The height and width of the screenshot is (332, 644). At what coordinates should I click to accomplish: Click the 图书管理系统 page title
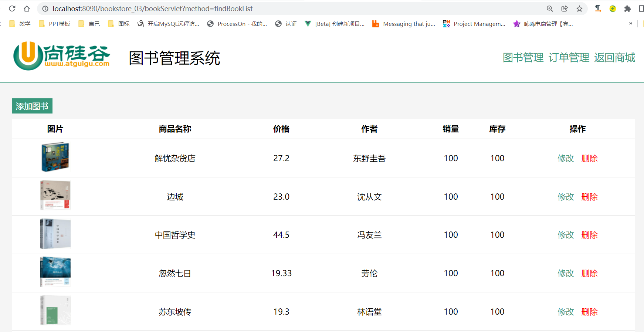pyautogui.click(x=174, y=58)
